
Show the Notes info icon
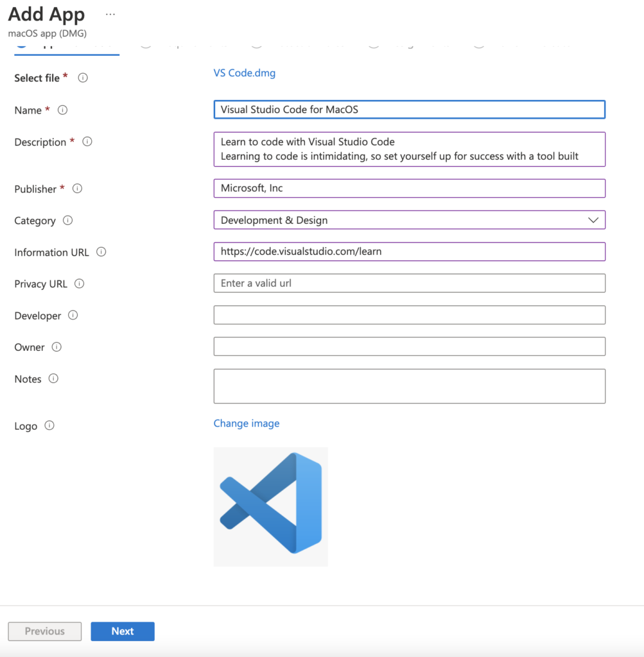coord(53,379)
